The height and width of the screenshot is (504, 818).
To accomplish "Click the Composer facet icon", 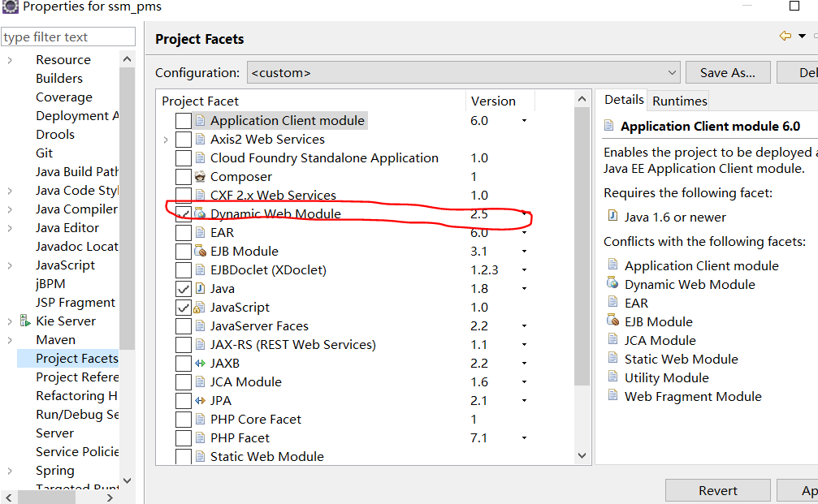I will 200,177.
